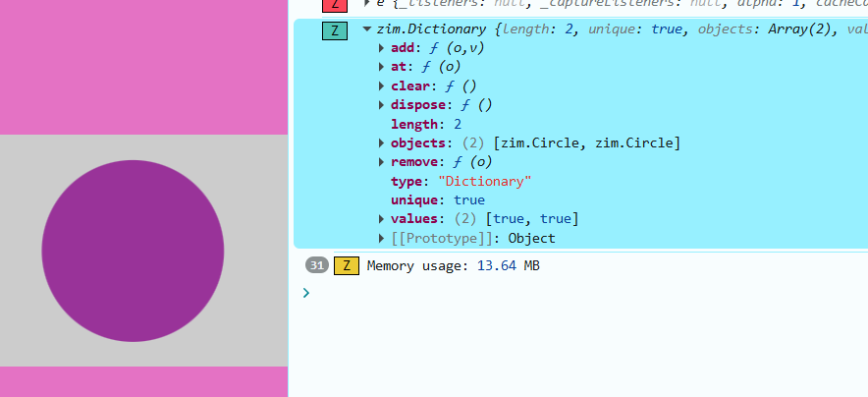Expand the clear function property
The image size is (868, 397).
pyautogui.click(x=382, y=86)
